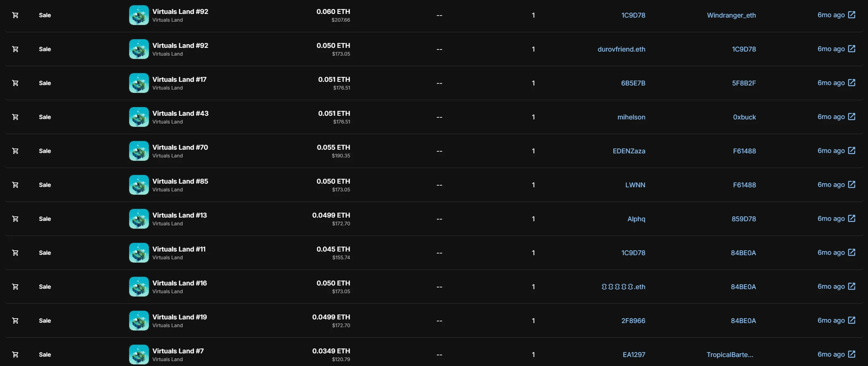View buyer profile Windranger_eth
Image resolution: width=868 pixels, height=366 pixels.
(x=731, y=15)
